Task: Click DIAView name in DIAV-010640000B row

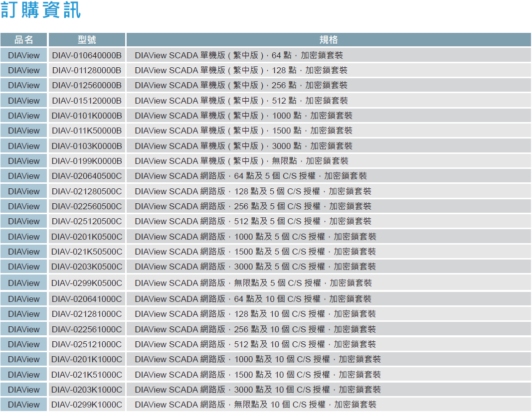Action: [24, 55]
